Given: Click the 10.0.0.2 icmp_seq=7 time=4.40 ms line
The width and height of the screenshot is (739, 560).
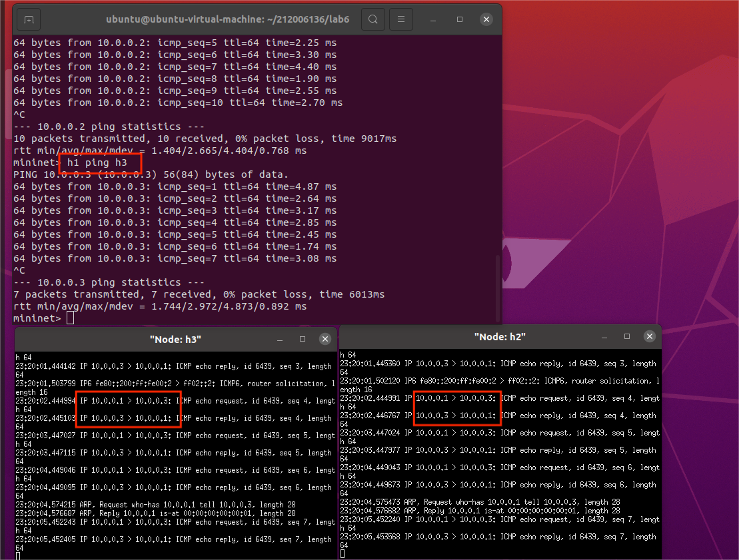Looking at the screenshot, I should 175,67.
